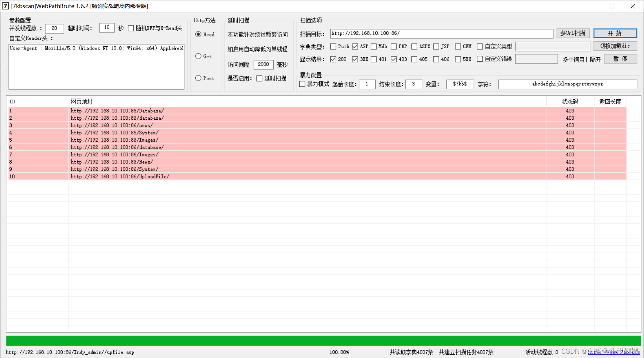The image size is (644, 358).
Task: Focus the 超时时间 timeout field
Action: [x=107, y=28]
